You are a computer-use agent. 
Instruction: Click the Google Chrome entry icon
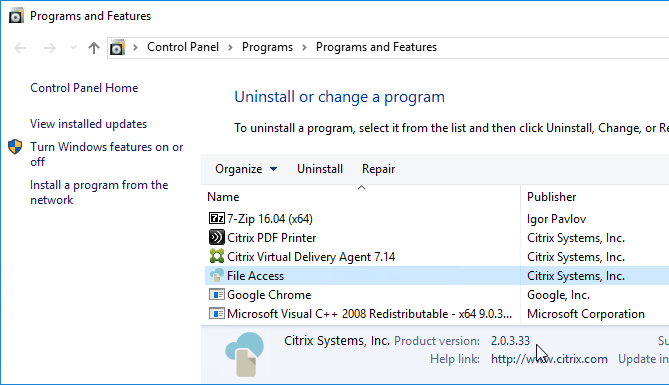click(217, 295)
